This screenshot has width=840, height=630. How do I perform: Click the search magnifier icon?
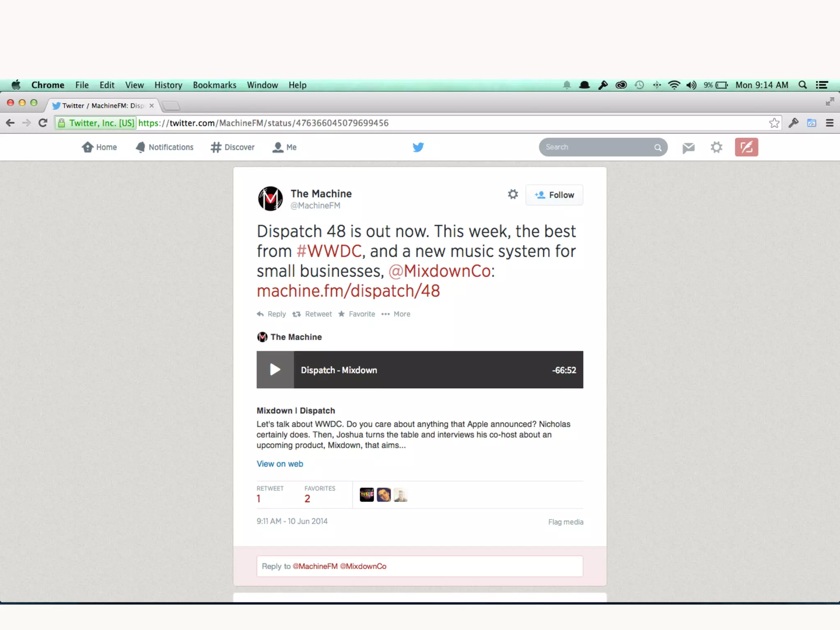tap(657, 148)
